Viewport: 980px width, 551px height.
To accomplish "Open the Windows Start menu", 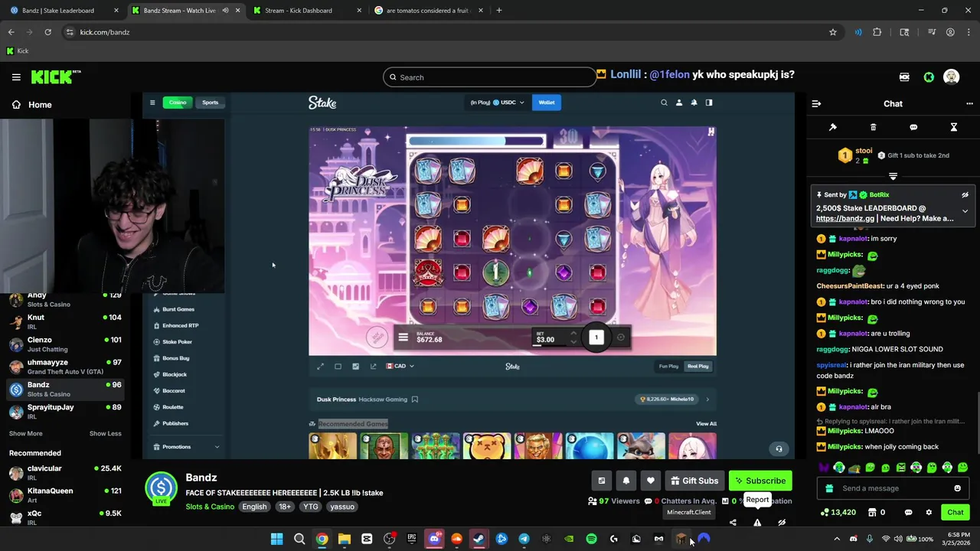I will click(277, 539).
